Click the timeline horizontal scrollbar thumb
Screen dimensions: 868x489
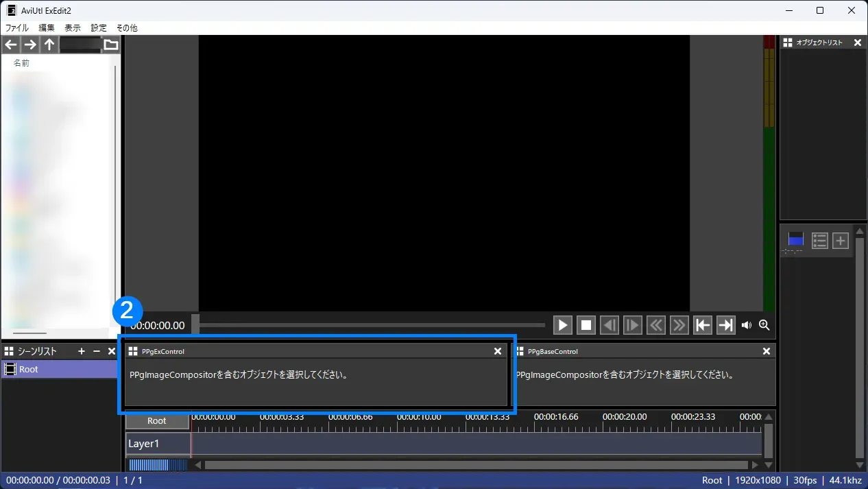coord(477,465)
